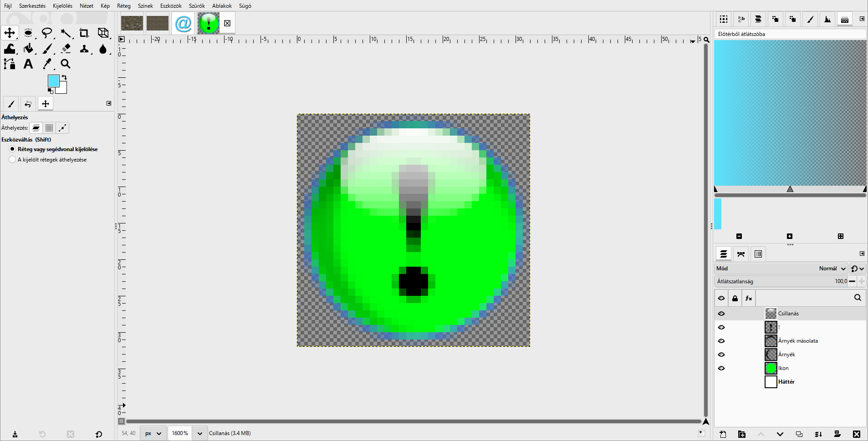The height and width of the screenshot is (441, 868).
Task: Select the Zoom magnifier tool
Action: [66, 64]
